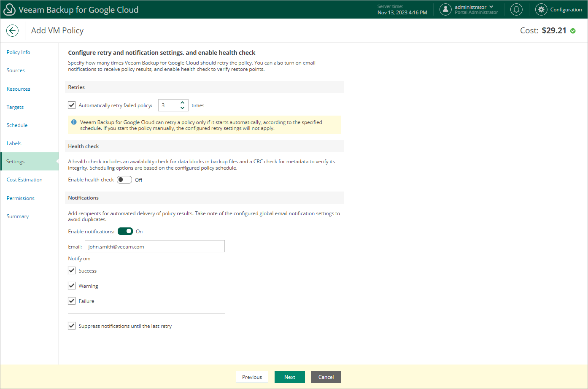Click the Cost $29.21 value
This screenshot has width=588, height=389.
pyautogui.click(x=554, y=30)
